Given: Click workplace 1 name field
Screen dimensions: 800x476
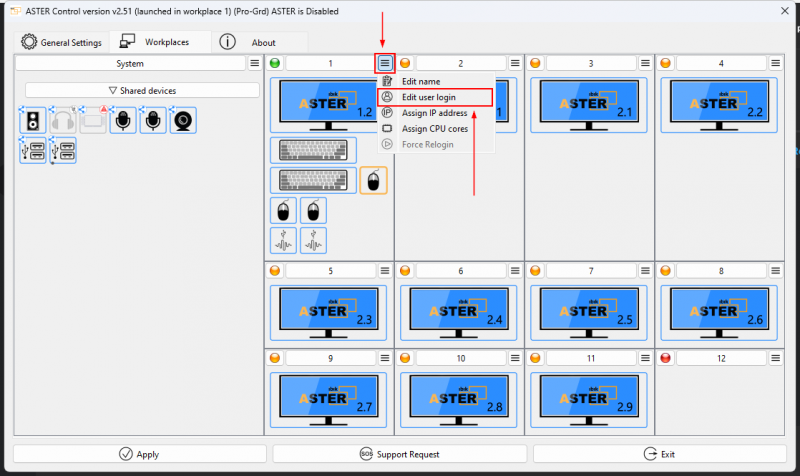Looking at the screenshot, I should tap(331, 63).
